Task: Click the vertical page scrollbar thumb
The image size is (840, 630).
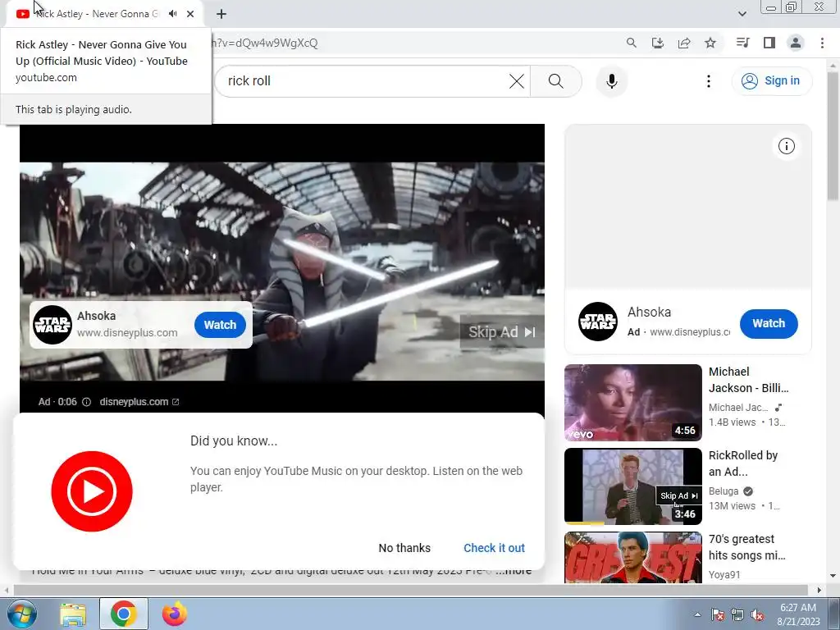Action: pos(833,137)
